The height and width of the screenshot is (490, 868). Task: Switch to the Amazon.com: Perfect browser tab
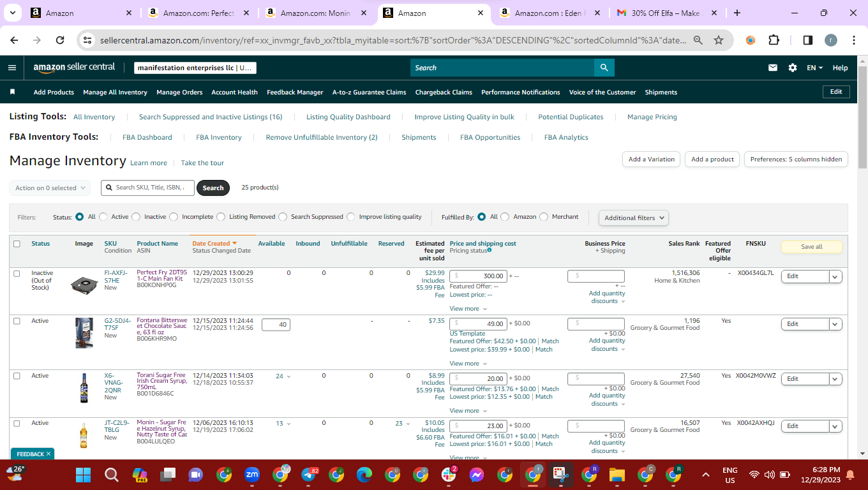click(198, 13)
